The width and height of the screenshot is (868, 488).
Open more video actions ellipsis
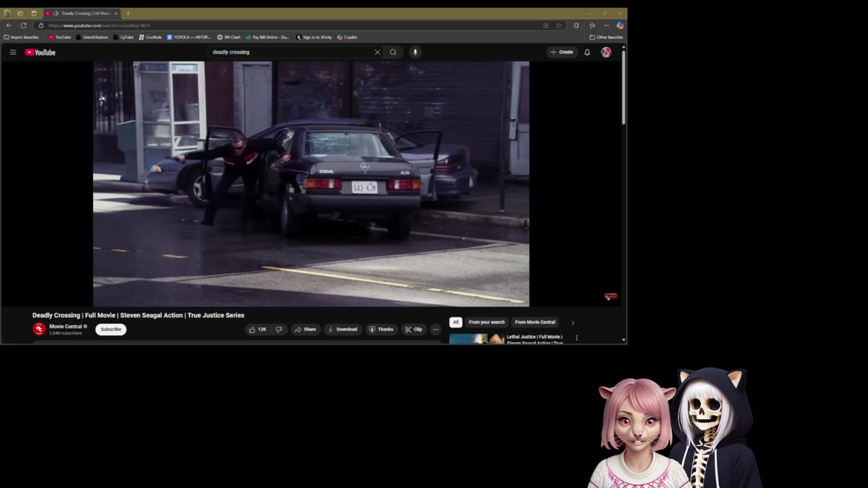coord(435,329)
